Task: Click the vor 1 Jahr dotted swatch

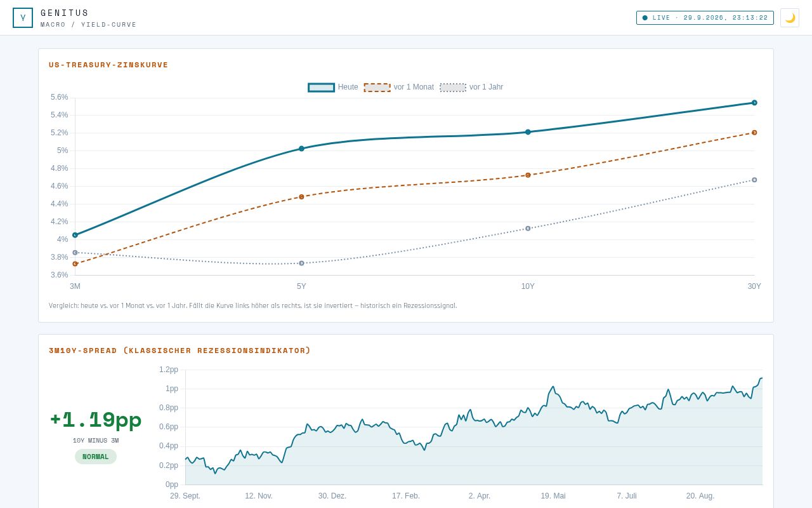Action: click(453, 88)
